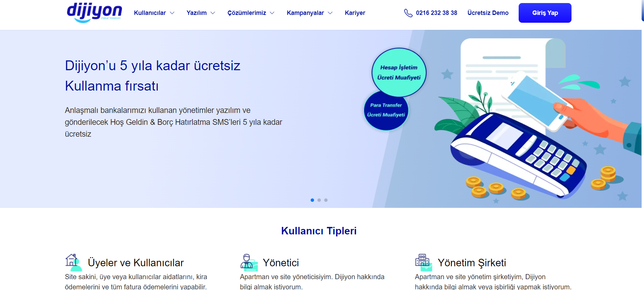Click the phone handset icon
This screenshot has height=290, width=644.
[408, 13]
